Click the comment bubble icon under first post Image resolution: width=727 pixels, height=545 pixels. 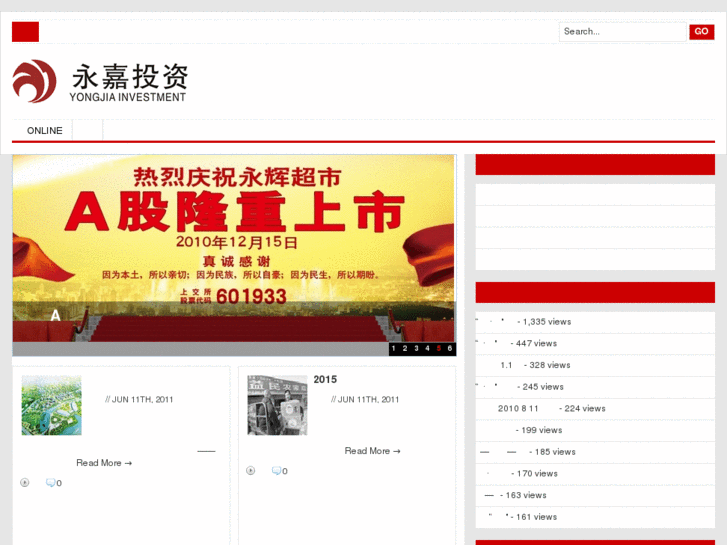51,483
